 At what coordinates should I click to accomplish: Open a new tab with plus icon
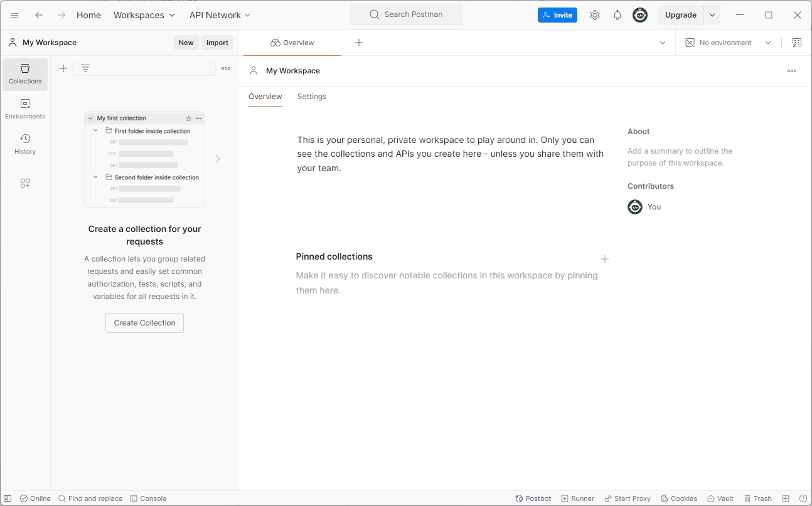click(x=359, y=43)
